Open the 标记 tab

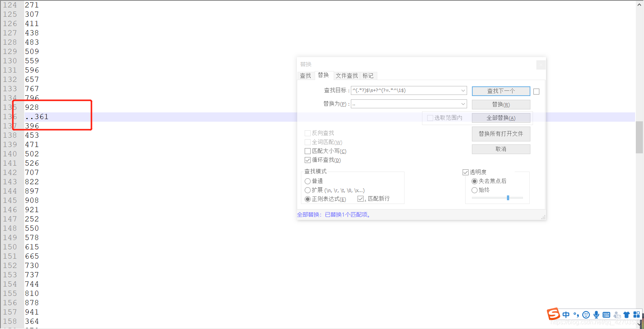coord(368,76)
